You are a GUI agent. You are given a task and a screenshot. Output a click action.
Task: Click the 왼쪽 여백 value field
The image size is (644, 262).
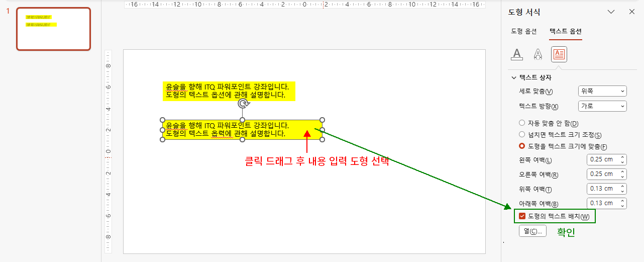[603, 160]
